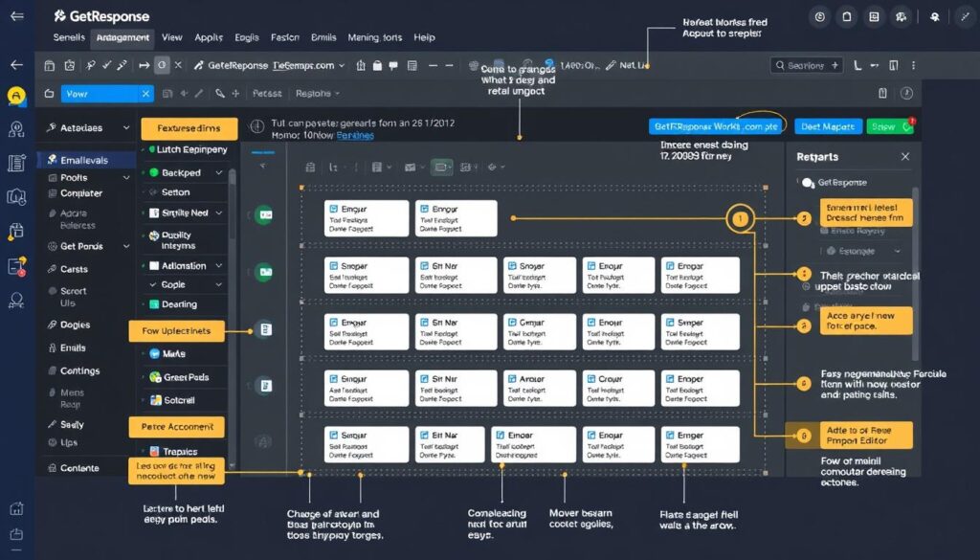Click the middle list panel scrollbar
This screenshot has width=980, height=560.
233,203
